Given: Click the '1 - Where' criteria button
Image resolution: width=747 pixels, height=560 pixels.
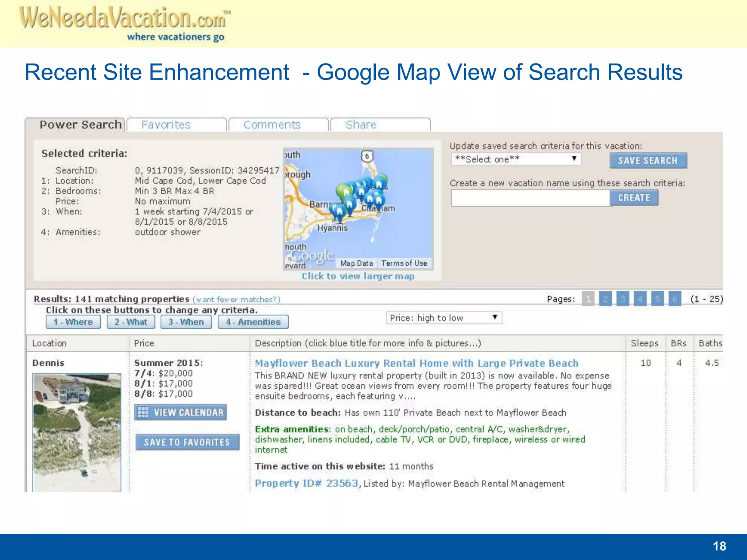Looking at the screenshot, I should (73, 322).
